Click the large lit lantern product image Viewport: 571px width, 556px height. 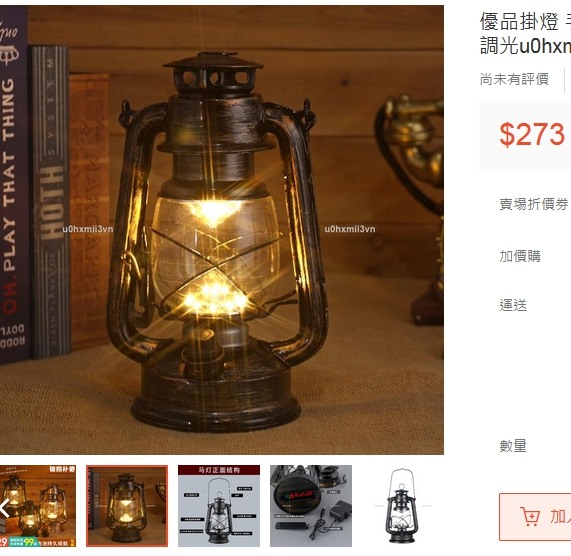click(x=222, y=230)
